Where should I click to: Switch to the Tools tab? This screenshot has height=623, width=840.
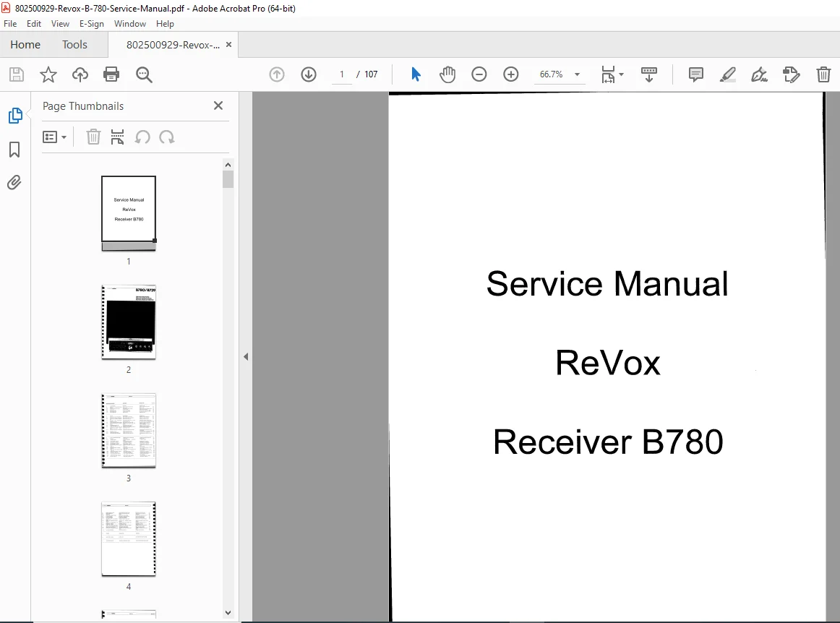[x=74, y=45]
